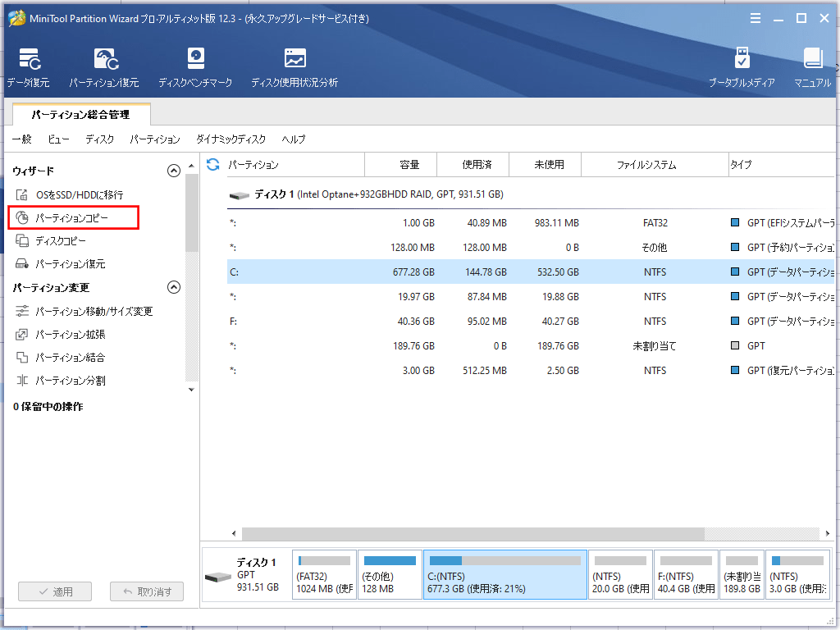Image resolution: width=840 pixels, height=630 pixels.
Task: Click the パーティション復元 icon in the wizard list
Action: [x=22, y=263]
